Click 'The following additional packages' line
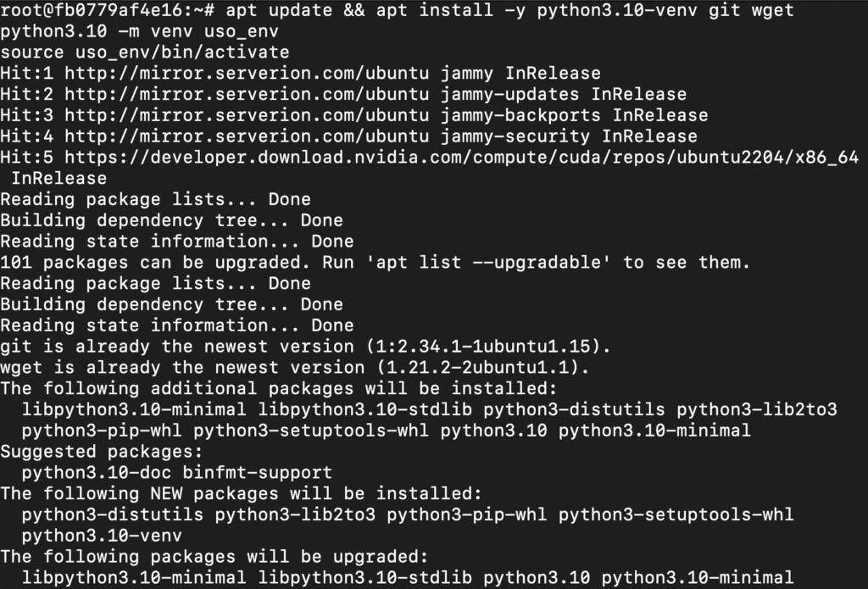 278,389
